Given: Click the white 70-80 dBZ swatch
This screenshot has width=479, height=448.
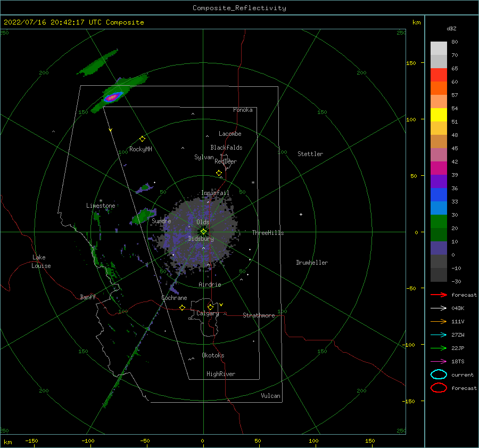Looking at the screenshot, I should (x=439, y=48).
